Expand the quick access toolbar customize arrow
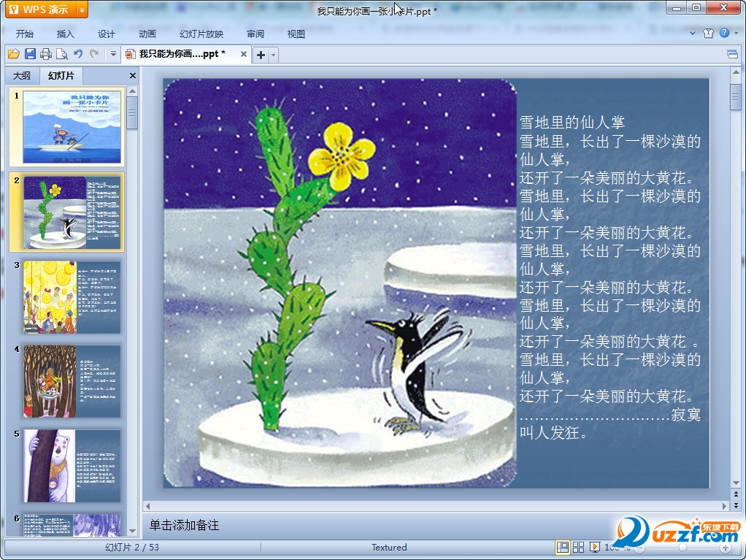This screenshot has width=746, height=560. click(x=113, y=54)
